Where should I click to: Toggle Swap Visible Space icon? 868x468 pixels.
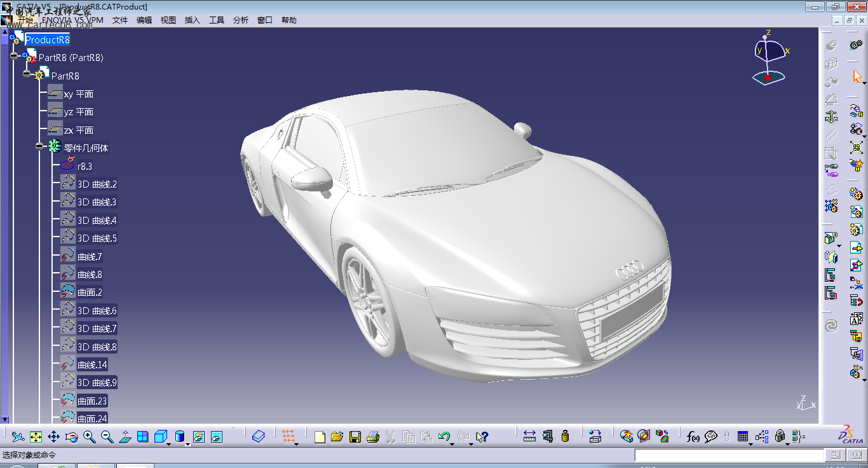coord(217,437)
